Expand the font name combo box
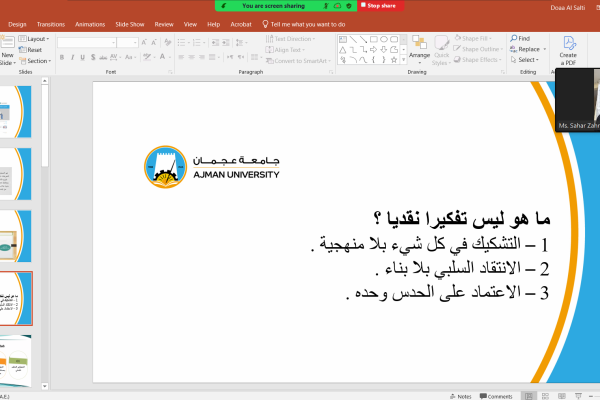Image resolution: width=600 pixels, height=400 pixels. 114,42
